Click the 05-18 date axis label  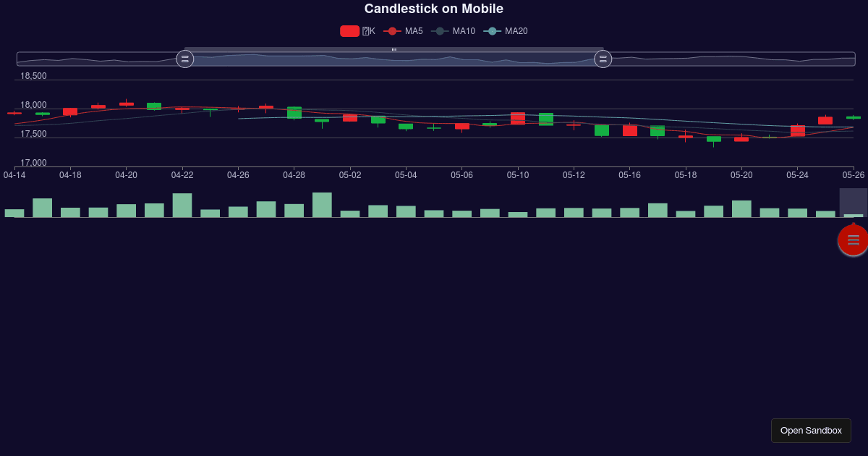pyautogui.click(x=686, y=175)
